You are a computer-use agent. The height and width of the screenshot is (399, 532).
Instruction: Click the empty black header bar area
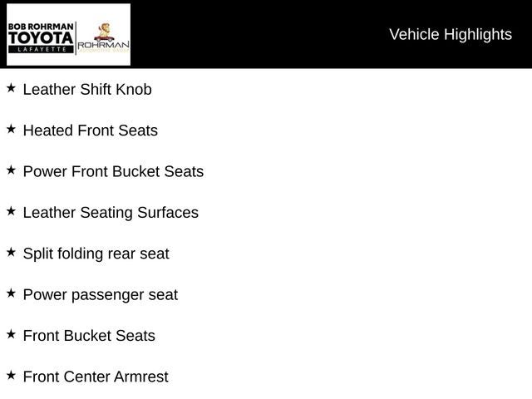(258, 34)
